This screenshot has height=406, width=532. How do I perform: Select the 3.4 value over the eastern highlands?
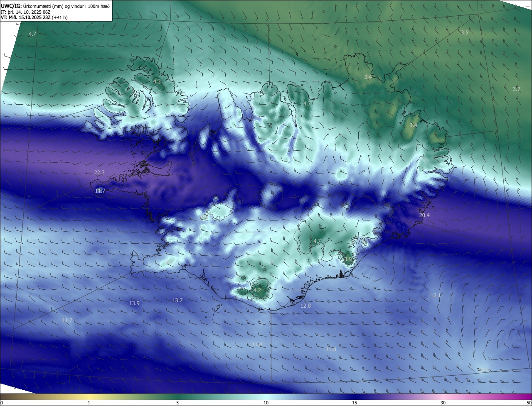coord(413,125)
